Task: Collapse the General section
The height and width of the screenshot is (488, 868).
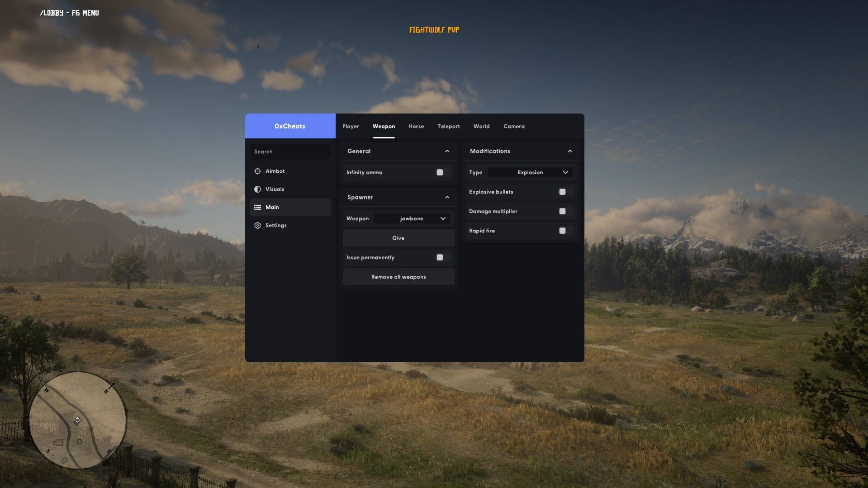Action: pos(447,151)
